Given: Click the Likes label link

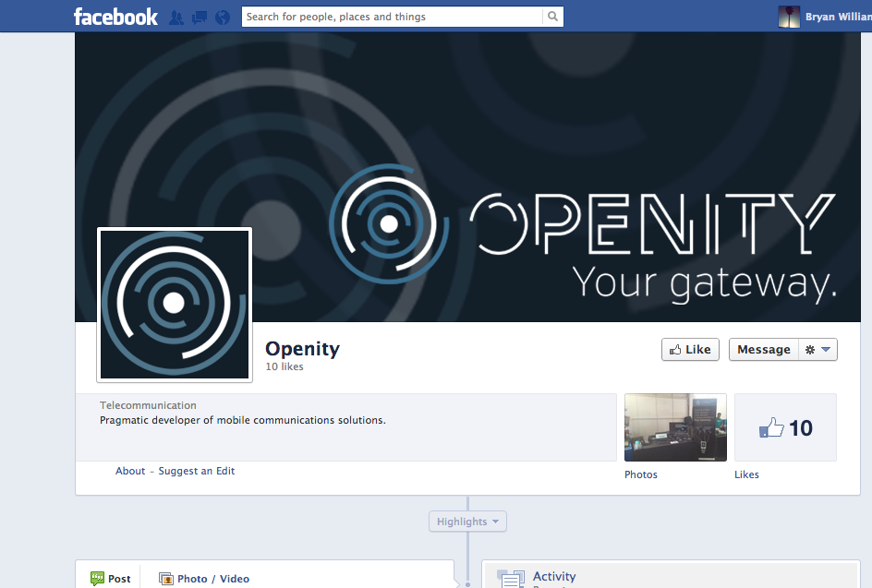Looking at the screenshot, I should tap(746, 474).
